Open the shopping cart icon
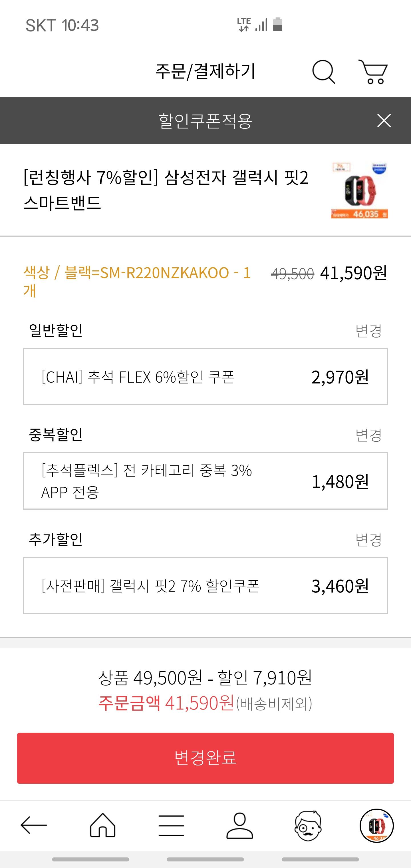This screenshot has height=868, width=411. click(x=373, y=71)
